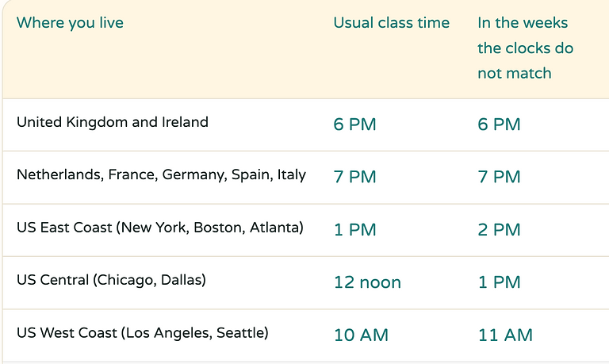Screen dimensions: 609x364
Task: Click 'In the weeks the clocks do not match' header
Action: coord(526,48)
